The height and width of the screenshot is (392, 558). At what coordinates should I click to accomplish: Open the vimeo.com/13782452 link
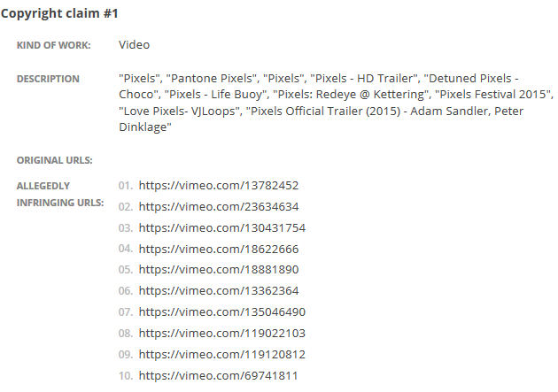pyautogui.click(x=218, y=186)
